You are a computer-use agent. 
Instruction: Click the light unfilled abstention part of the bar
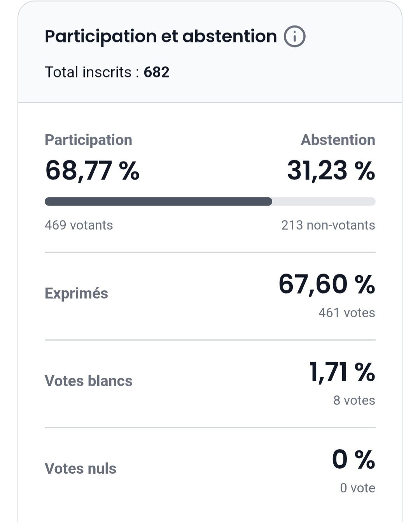point(324,202)
